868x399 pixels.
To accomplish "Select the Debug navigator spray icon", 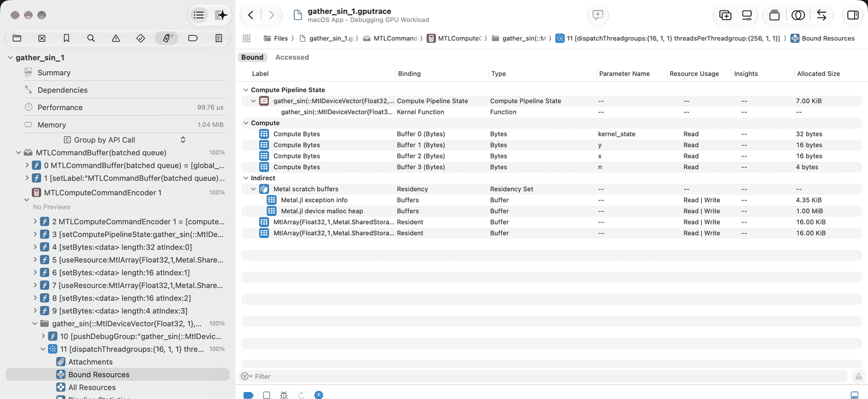I will [167, 38].
